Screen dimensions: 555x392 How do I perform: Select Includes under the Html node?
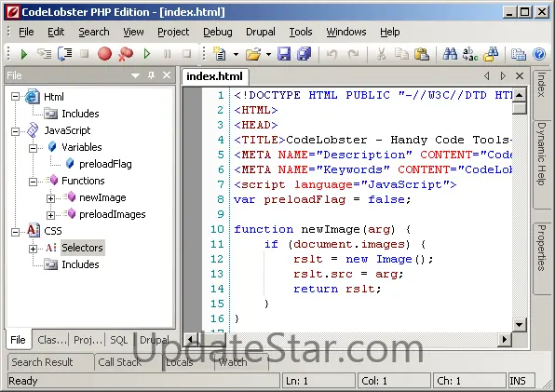pyautogui.click(x=80, y=114)
